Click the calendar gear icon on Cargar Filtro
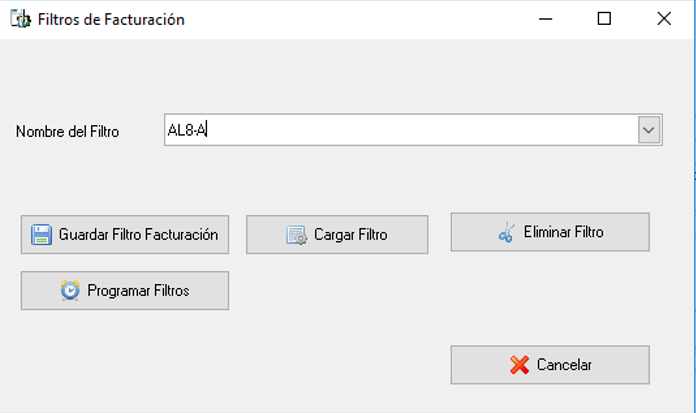The width and height of the screenshot is (696, 413). pyautogui.click(x=297, y=235)
